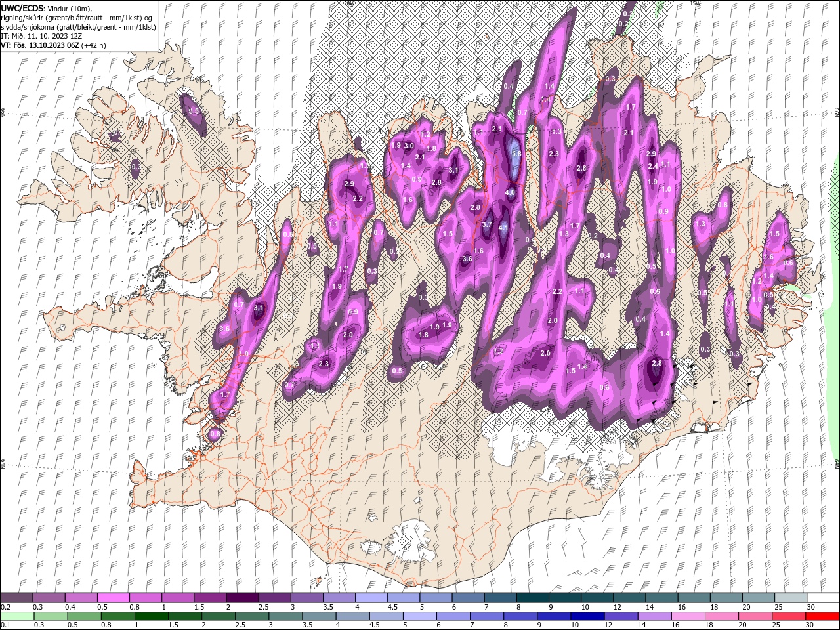Select the VT: Fös. 13.10.2023 06Z (+42 h) line

click(x=53, y=45)
